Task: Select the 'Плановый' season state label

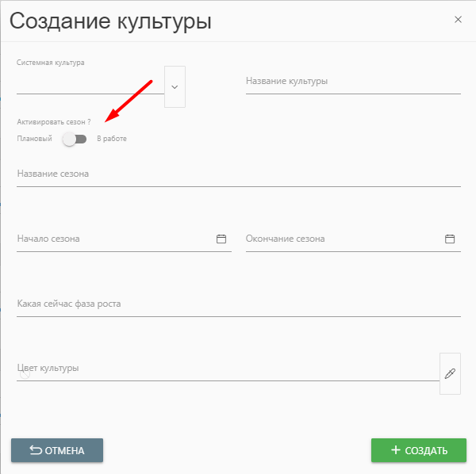Action: (34, 139)
